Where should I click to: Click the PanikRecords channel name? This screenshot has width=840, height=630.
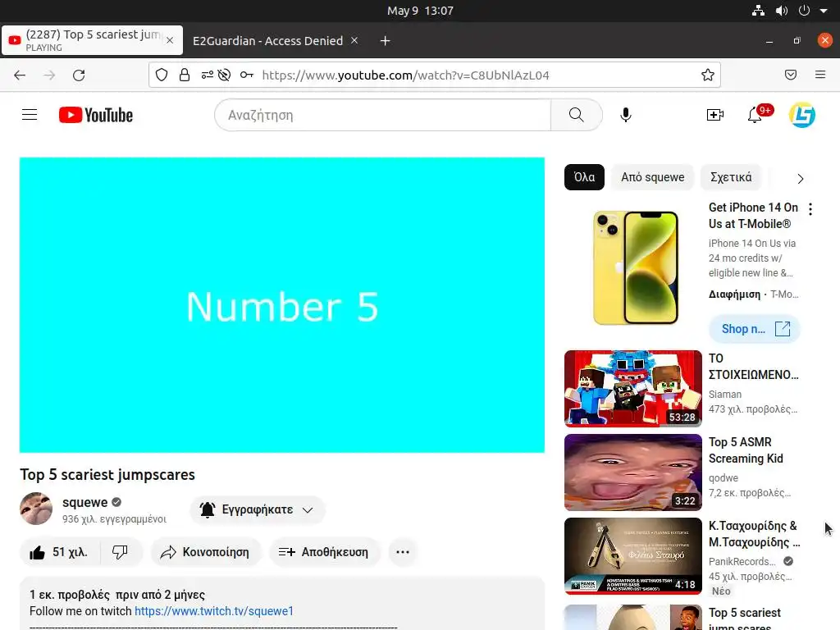[x=742, y=561]
